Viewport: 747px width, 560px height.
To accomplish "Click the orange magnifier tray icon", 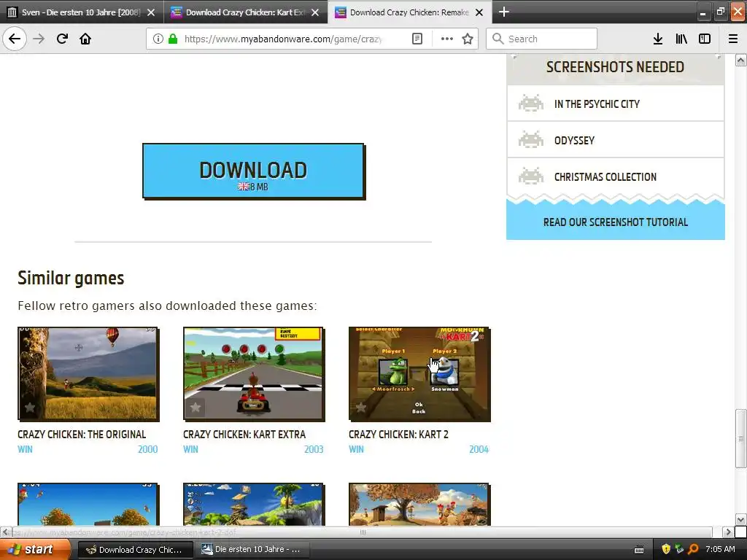I will [693, 550].
